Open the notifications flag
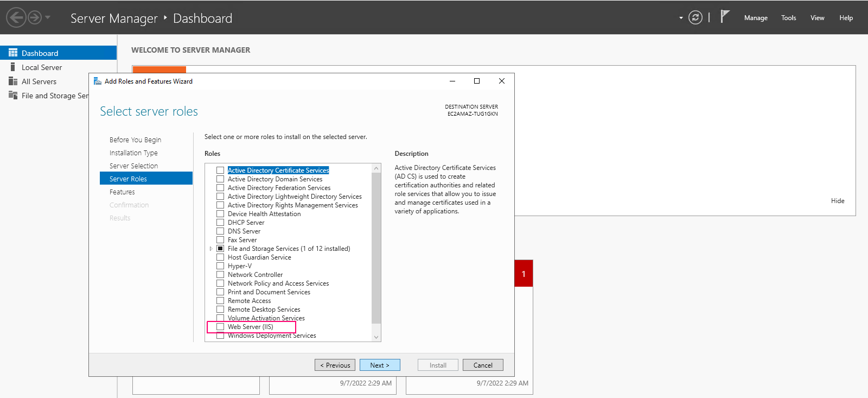The height and width of the screenshot is (398, 868). pyautogui.click(x=725, y=17)
